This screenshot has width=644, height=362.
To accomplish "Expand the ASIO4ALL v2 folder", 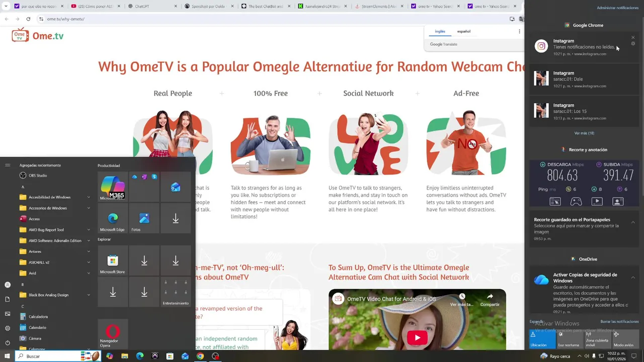I will [55, 262].
